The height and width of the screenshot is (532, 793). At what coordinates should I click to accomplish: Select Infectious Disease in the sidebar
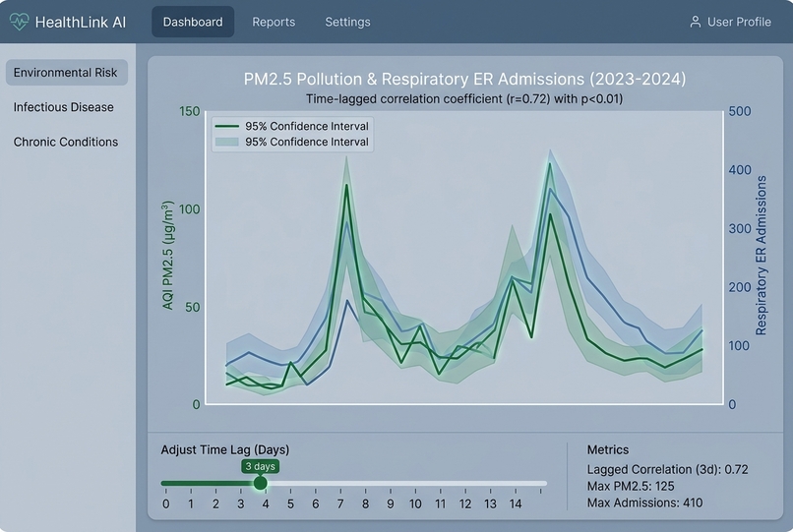point(64,107)
